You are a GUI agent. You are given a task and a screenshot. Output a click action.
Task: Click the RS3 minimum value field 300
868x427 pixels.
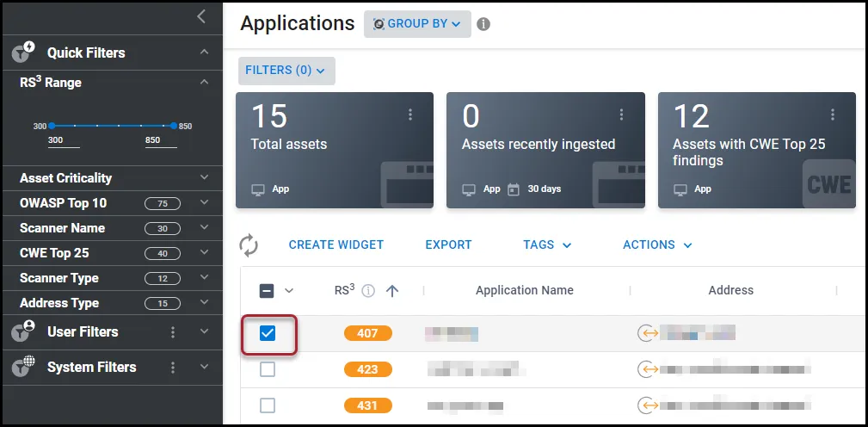(x=64, y=140)
